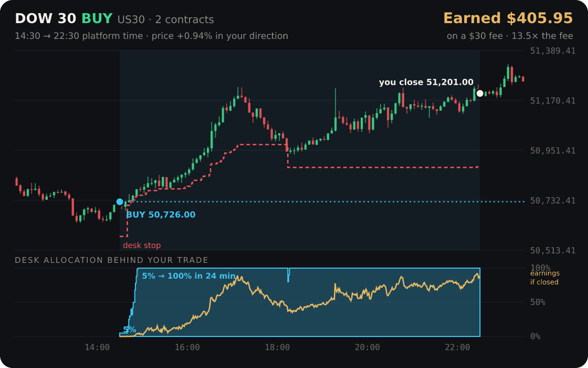Image resolution: width=588 pixels, height=368 pixels.
Task: Click the 14:00 time axis label
Action: [x=97, y=347]
